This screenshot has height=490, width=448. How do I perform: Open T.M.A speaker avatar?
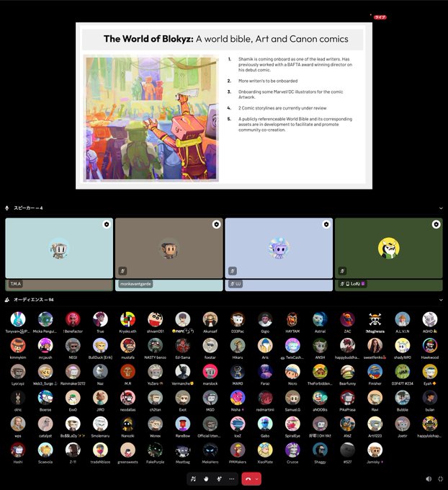59,249
